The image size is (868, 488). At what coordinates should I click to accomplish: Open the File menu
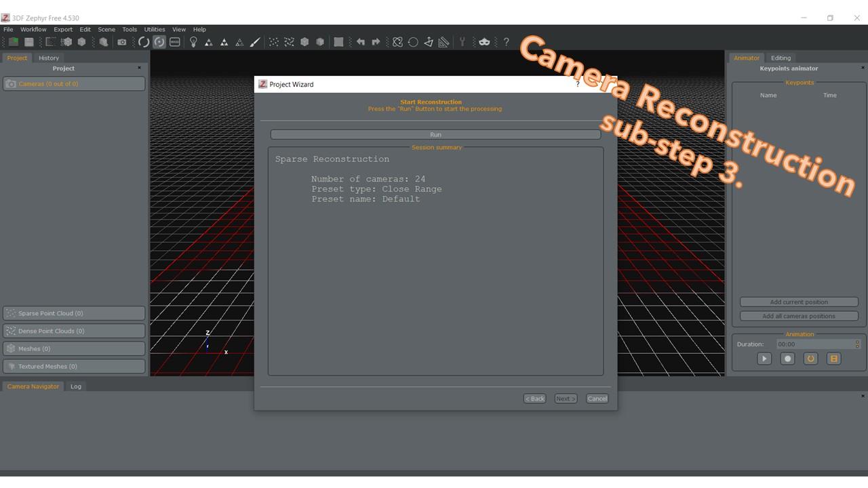pyautogui.click(x=8, y=29)
